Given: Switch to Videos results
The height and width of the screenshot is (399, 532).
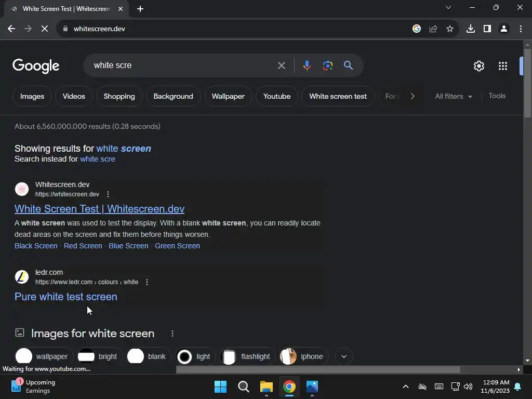Looking at the screenshot, I should [x=74, y=96].
